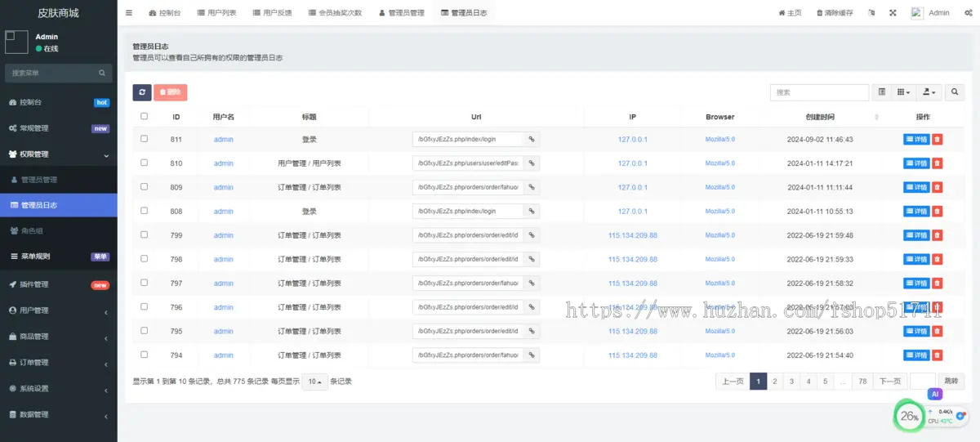Image resolution: width=980 pixels, height=442 pixels.
Task: Open the page size 10 dropdown
Action: 314,382
